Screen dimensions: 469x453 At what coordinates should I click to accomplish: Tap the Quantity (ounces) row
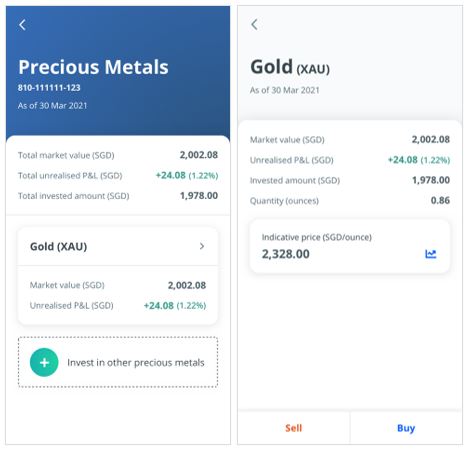tap(350, 201)
